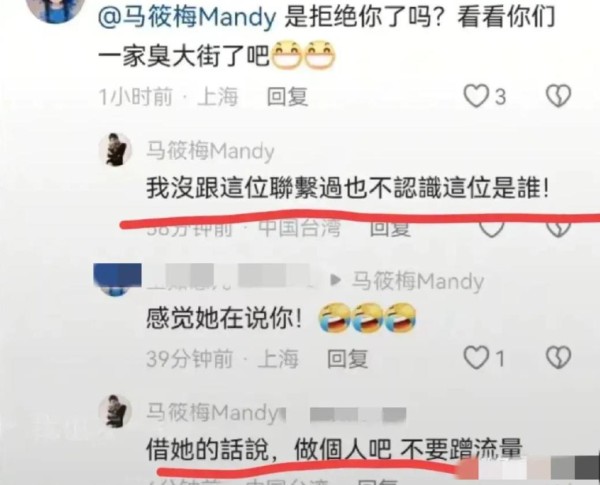Open top commenter's profile picture

pos(57,10)
